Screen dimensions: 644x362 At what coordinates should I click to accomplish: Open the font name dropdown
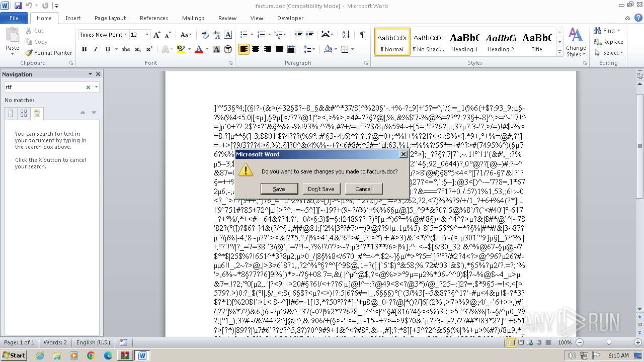[x=125, y=35]
